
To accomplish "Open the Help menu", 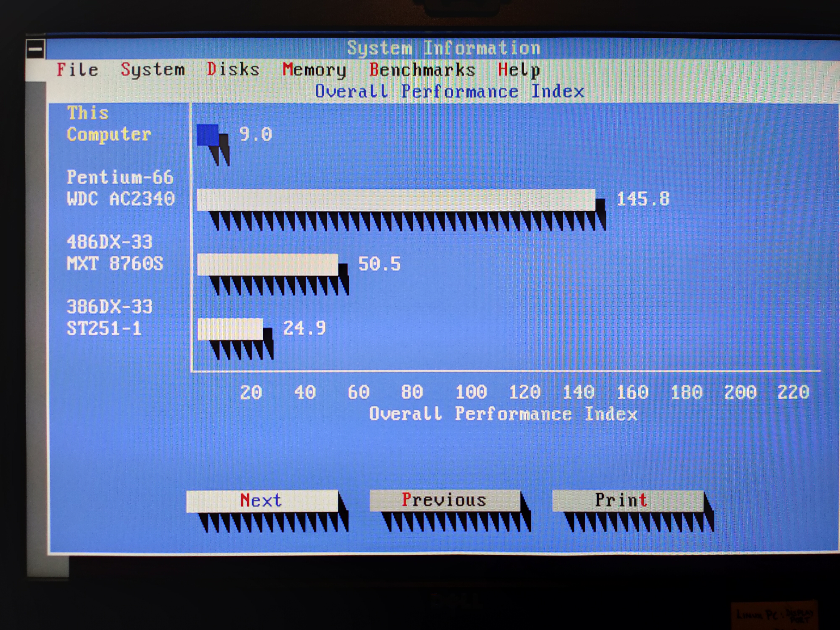I will click(x=519, y=70).
